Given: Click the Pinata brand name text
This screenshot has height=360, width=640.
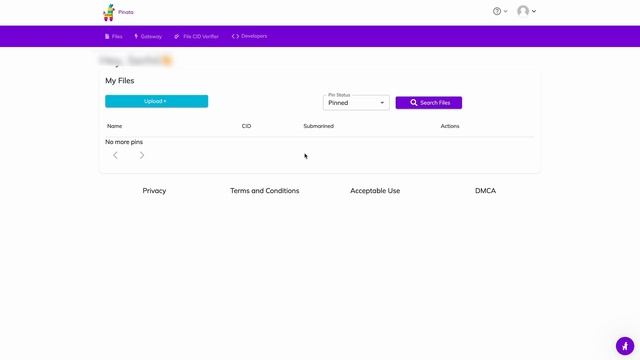Looking at the screenshot, I should (x=126, y=12).
